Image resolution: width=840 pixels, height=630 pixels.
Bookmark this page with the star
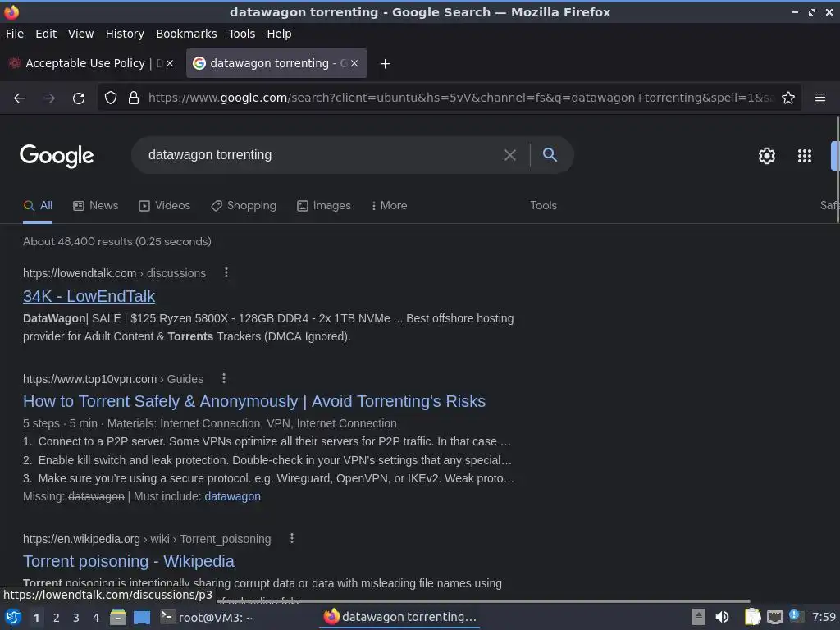[788, 98]
